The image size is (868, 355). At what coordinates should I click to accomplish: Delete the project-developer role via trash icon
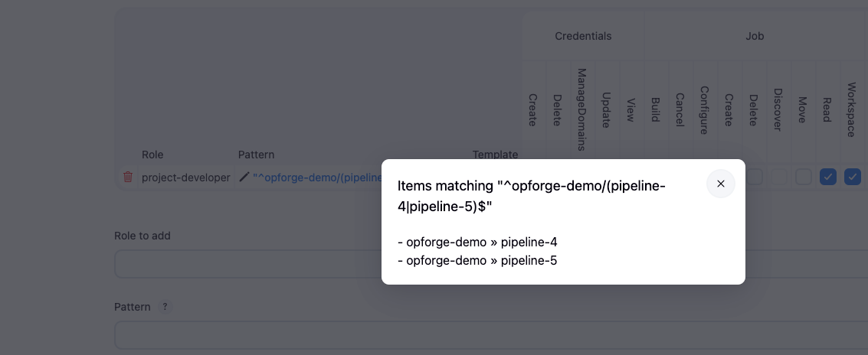coord(128,177)
